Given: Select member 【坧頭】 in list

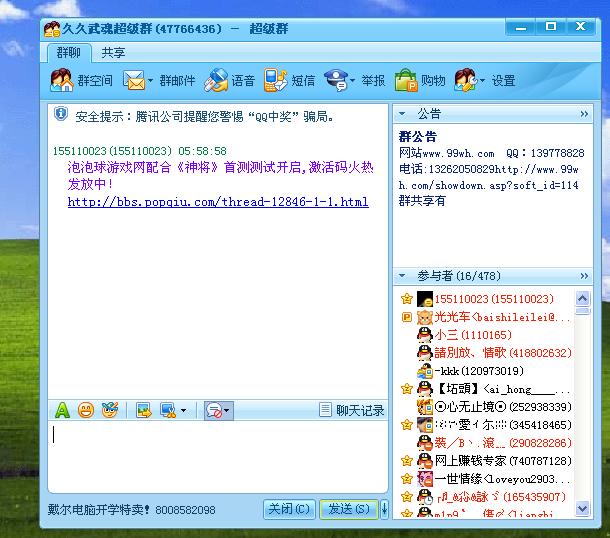Looking at the screenshot, I should (484, 389).
